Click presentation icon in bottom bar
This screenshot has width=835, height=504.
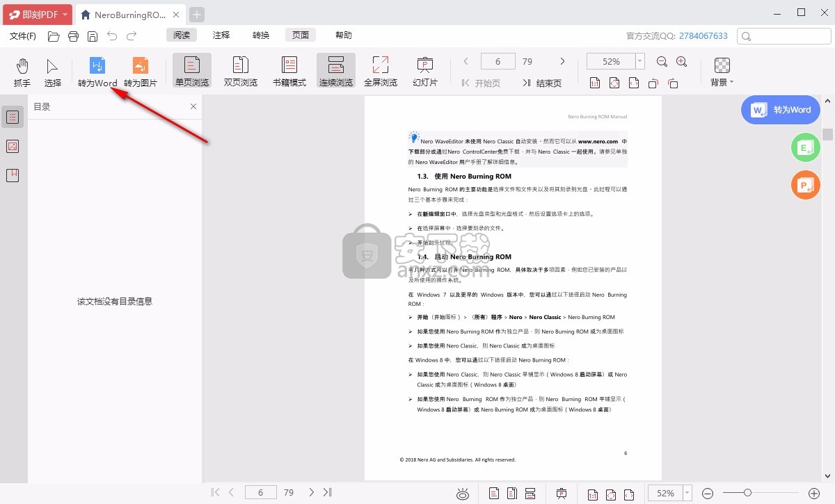click(562, 494)
